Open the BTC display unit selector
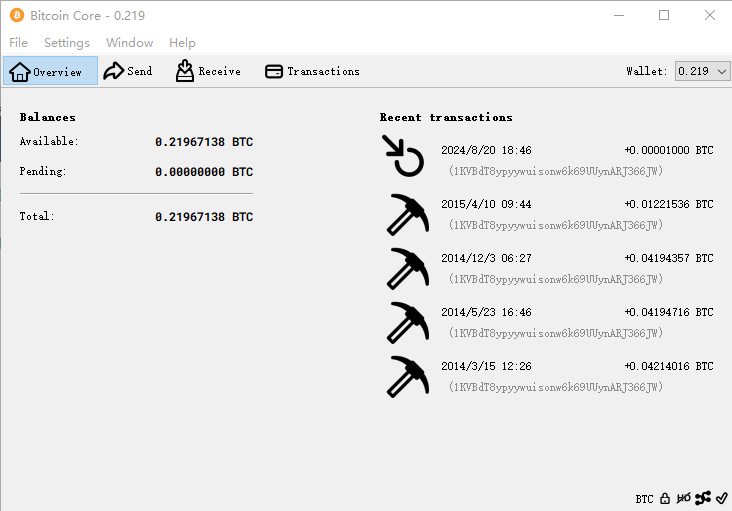Viewport: 732px width, 511px height. click(644, 498)
